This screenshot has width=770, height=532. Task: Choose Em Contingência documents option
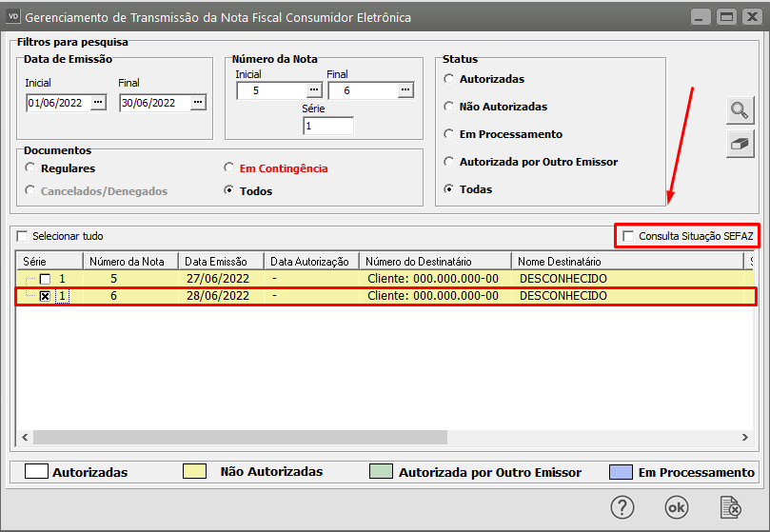pos(228,168)
